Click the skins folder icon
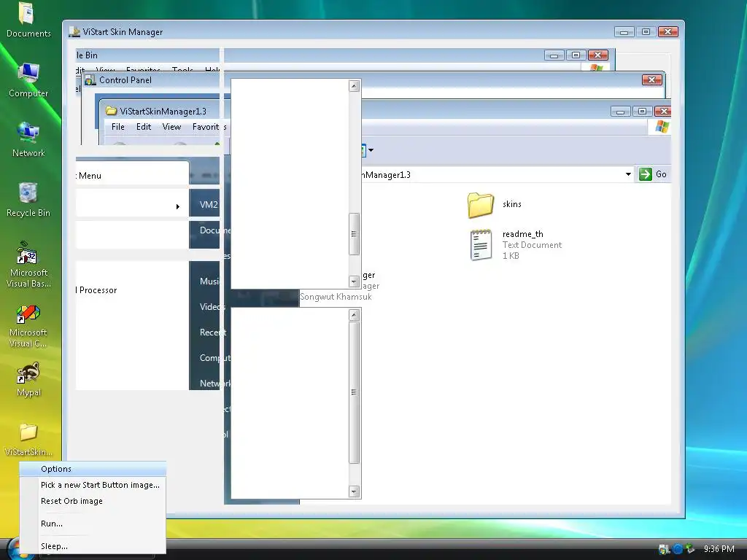Image resolution: width=747 pixels, height=560 pixels. point(480,205)
